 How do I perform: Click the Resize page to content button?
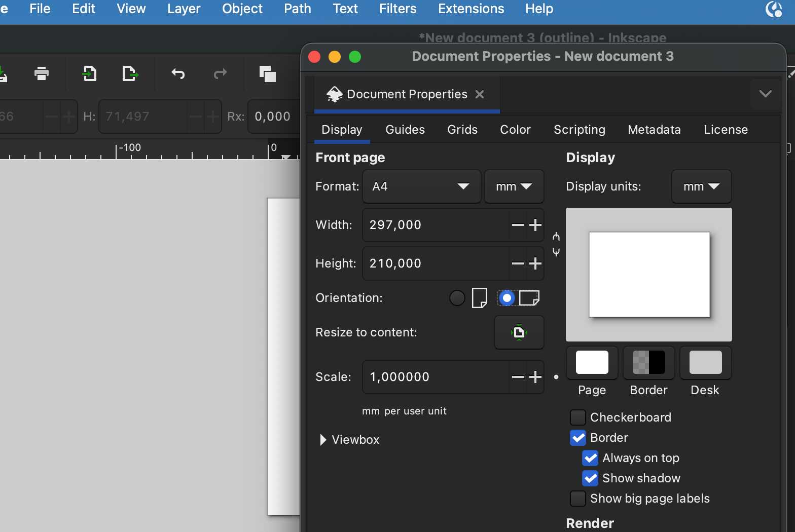point(519,332)
